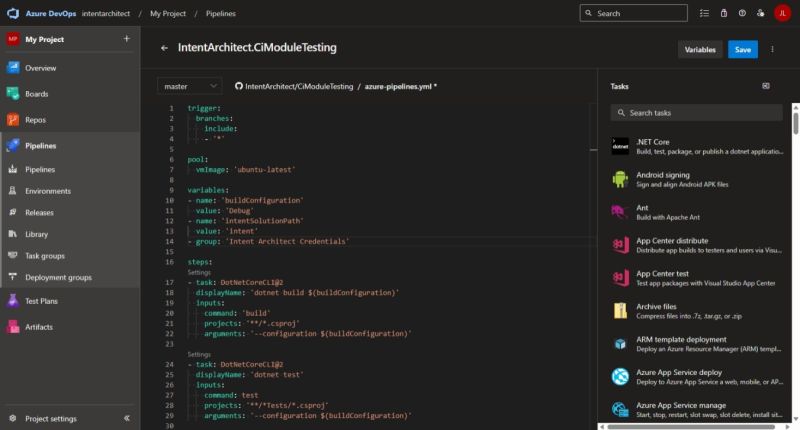Select the Ant task
Viewport: 800px width, 430px height.
pyautogui.click(x=696, y=212)
